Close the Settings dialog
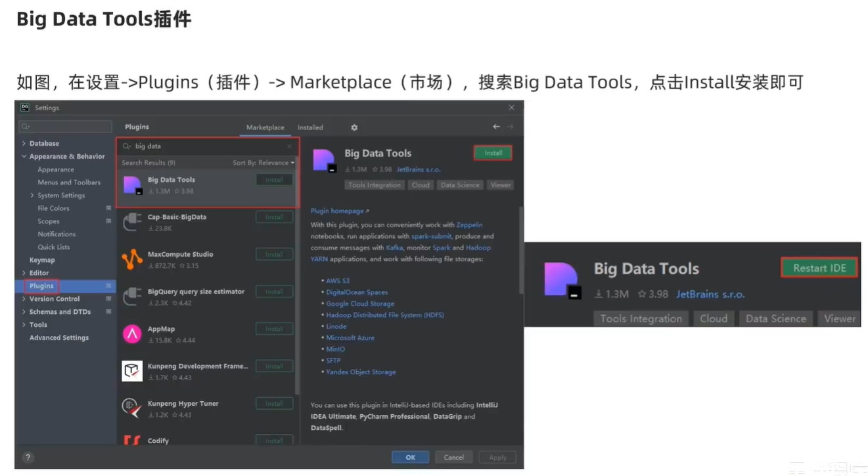 [512, 107]
